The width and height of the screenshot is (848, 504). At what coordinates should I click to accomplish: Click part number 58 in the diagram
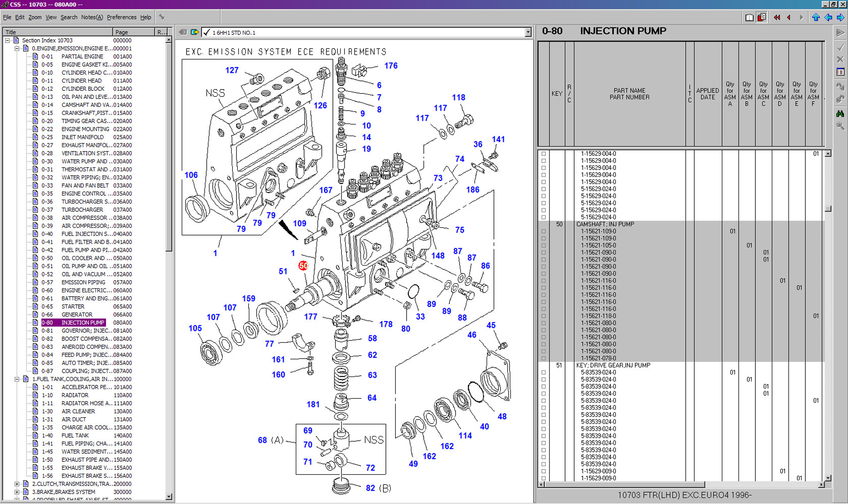click(x=372, y=338)
